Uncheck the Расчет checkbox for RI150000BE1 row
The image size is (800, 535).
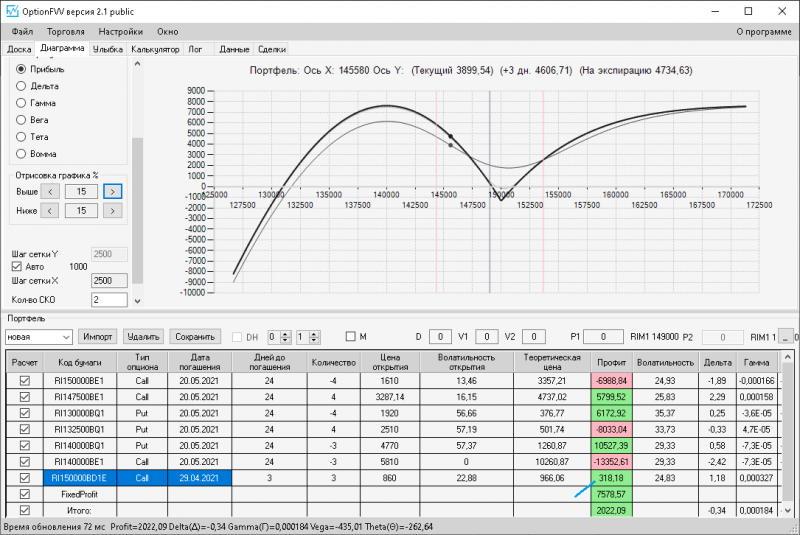click(x=24, y=381)
